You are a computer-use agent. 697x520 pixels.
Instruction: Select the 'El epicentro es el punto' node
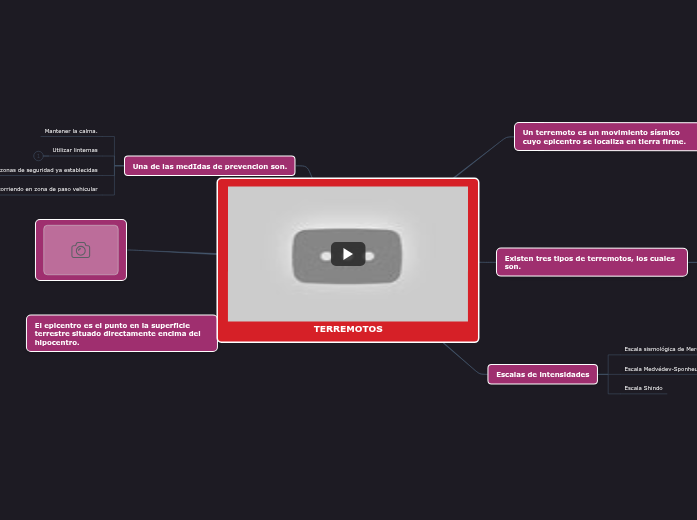[121, 333]
